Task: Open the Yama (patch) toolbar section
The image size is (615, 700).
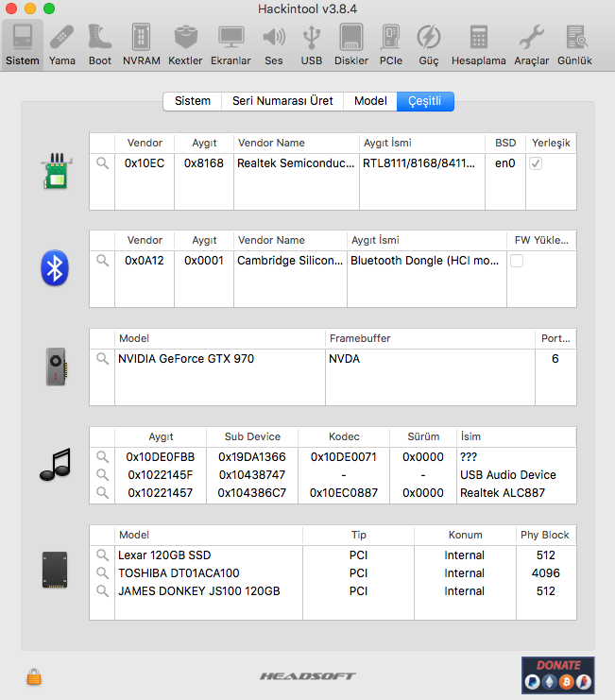Action: point(62,44)
